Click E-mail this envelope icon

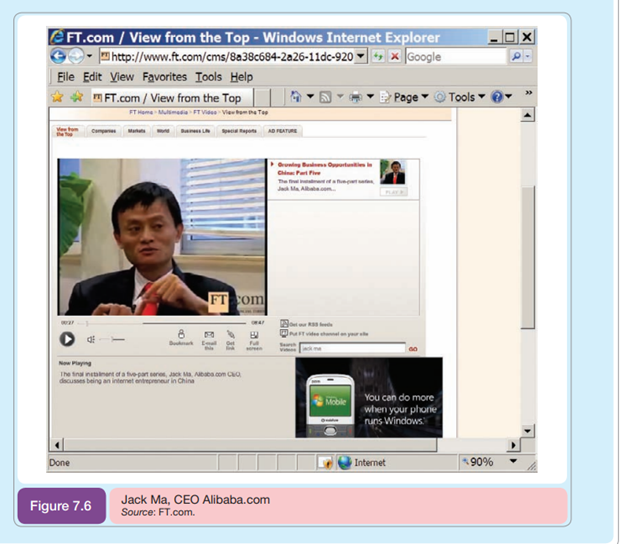point(209,340)
